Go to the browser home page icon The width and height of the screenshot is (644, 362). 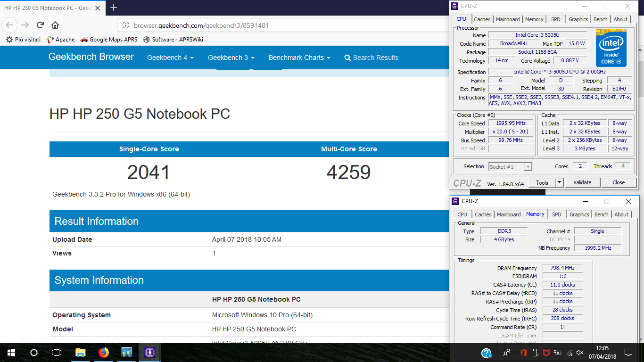pos(55,25)
